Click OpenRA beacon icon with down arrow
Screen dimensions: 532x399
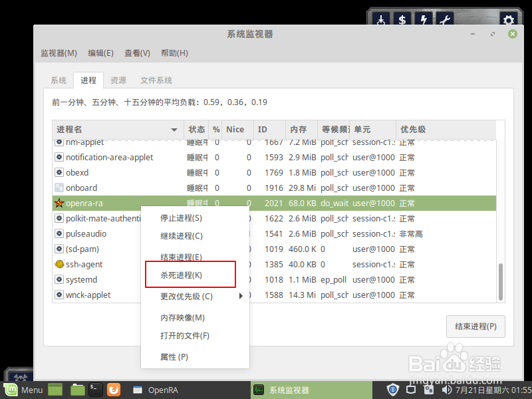(x=381, y=19)
